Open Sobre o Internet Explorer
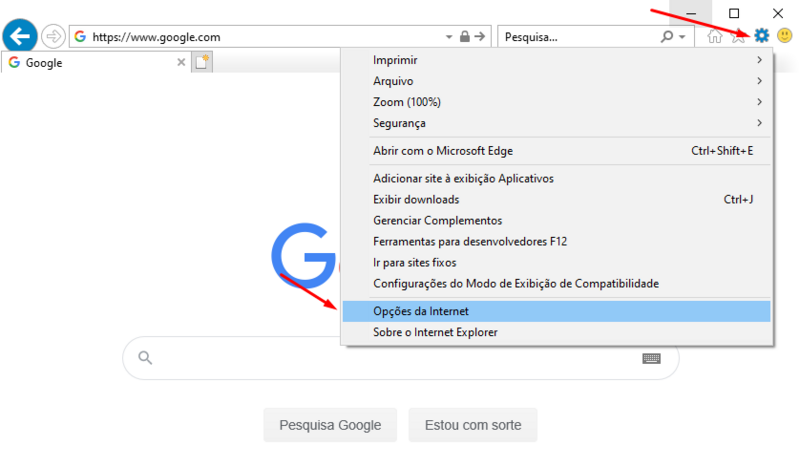This screenshot has width=800, height=467. coord(556,332)
